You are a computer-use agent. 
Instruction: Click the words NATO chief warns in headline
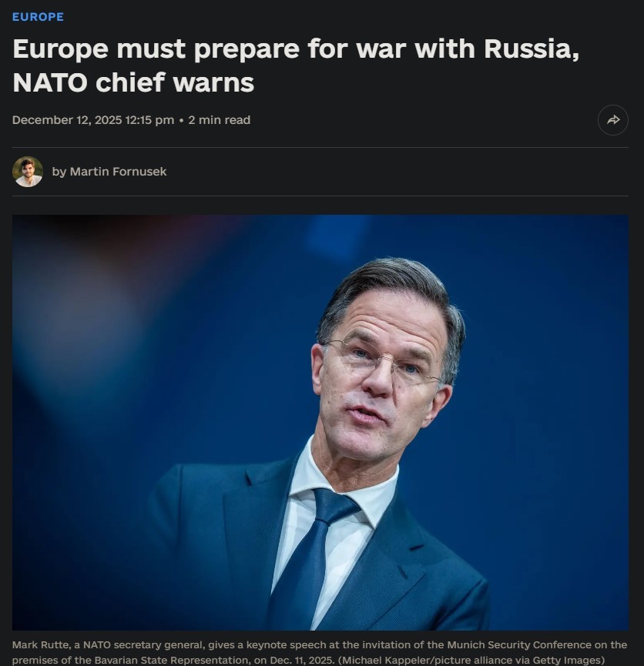point(133,82)
